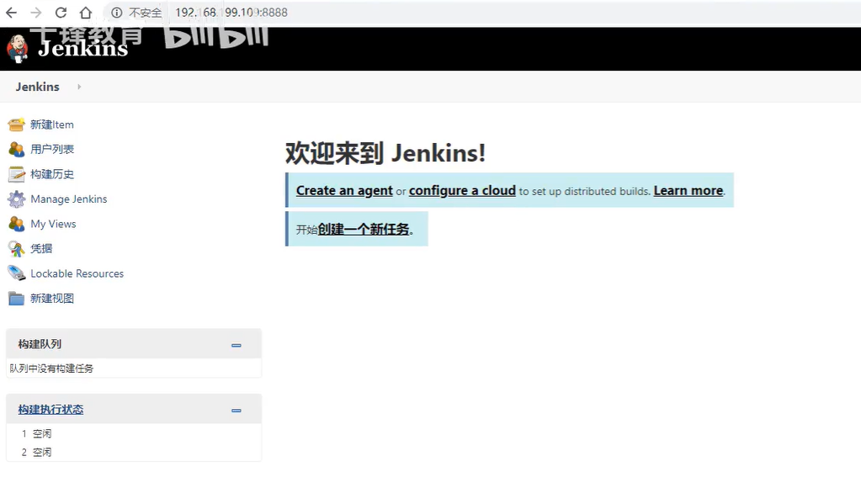This screenshot has width=861, height=504.
Task: Click 欢迎来到 Jenkins! heading
Action: tap(385, 152)
